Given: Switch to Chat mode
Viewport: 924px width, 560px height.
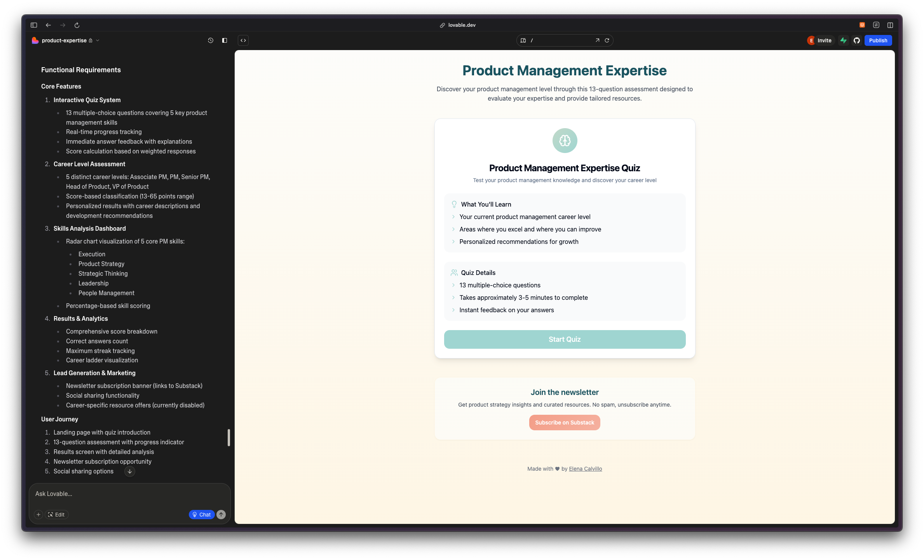Looking at the screenshot, I should coord(201,515).
